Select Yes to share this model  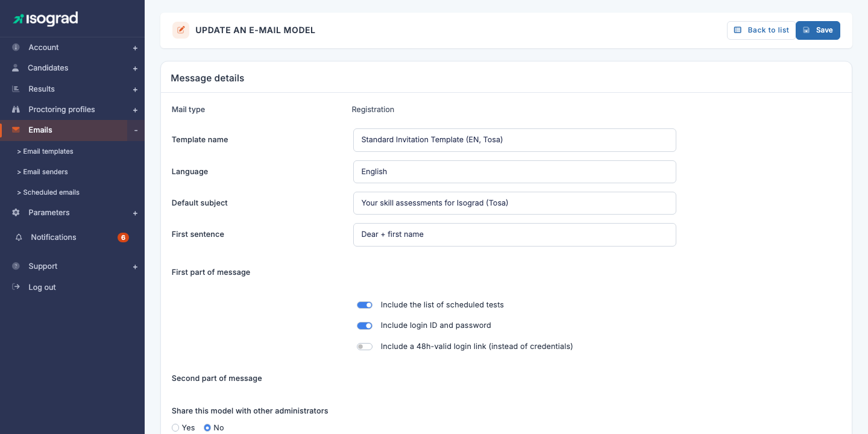click(175, 427)
